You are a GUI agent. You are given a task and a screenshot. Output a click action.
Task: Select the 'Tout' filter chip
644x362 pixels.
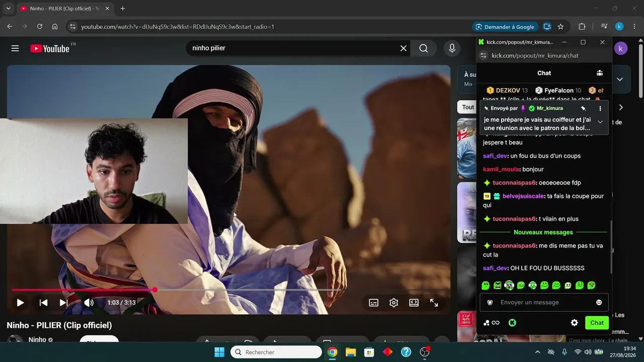click(468, 107)
